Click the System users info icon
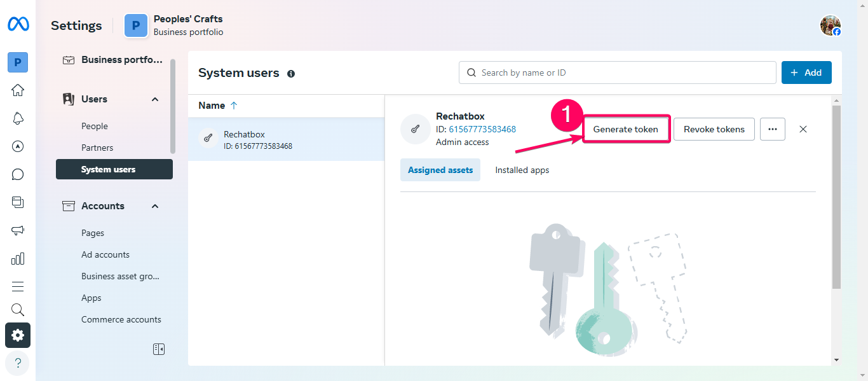 [291, 74]
